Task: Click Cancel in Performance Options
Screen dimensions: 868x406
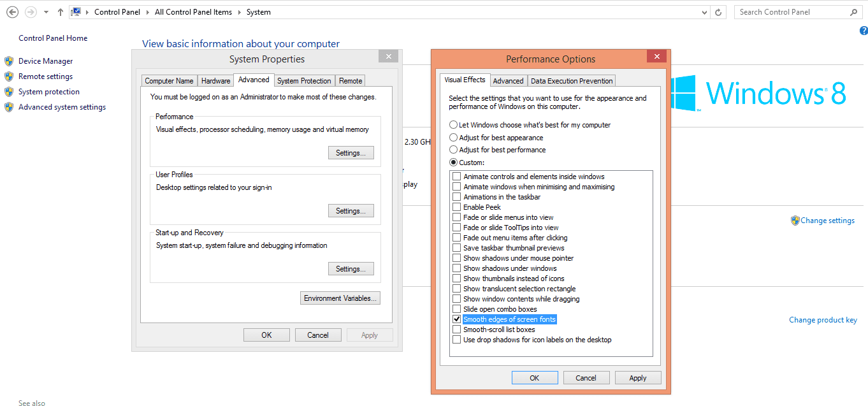Action: pyautogui.click(x=586, y=378)
